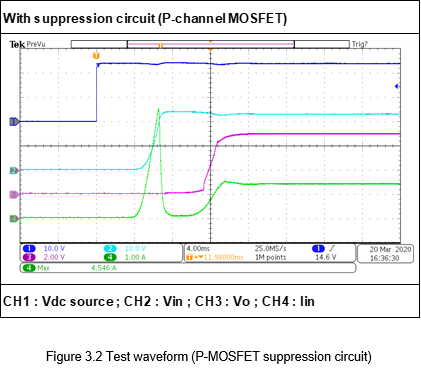This screenshot has width=421, height=372.
Task: Click the green channel 4 badge near 1.00 A
Action: [110, 257]
